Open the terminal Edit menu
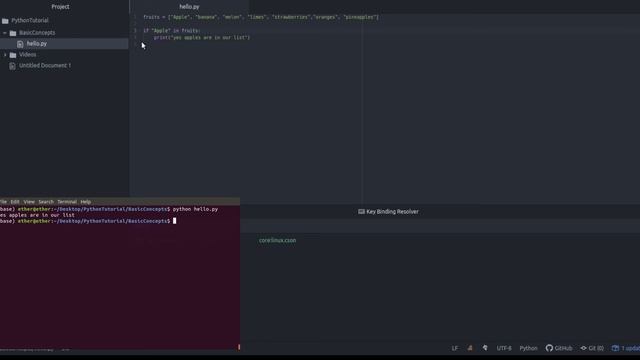This screenshot has height=360, width=640. tap(15, 202)
